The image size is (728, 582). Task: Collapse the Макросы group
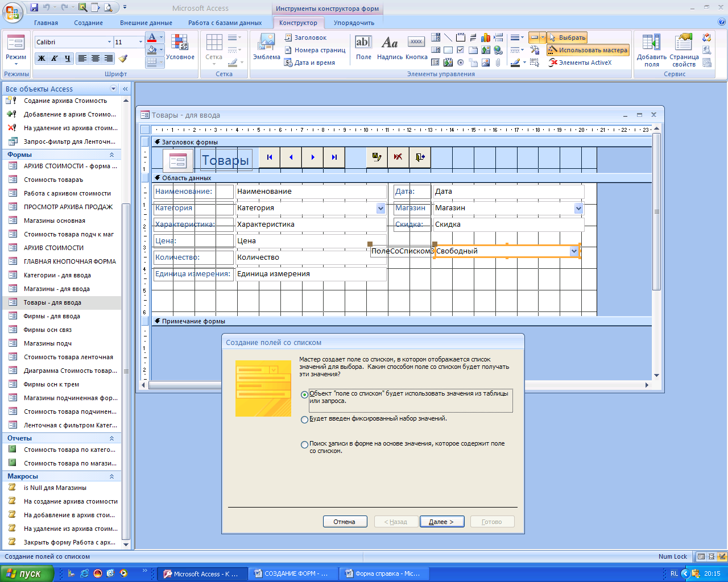click(x=111, y=476)
